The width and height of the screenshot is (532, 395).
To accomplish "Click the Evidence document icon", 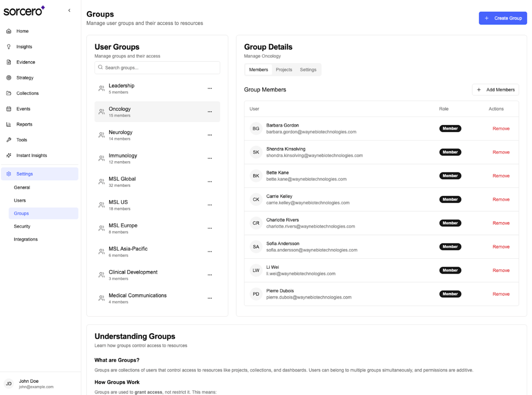I will pyautogui.click(x=9, y=62).
